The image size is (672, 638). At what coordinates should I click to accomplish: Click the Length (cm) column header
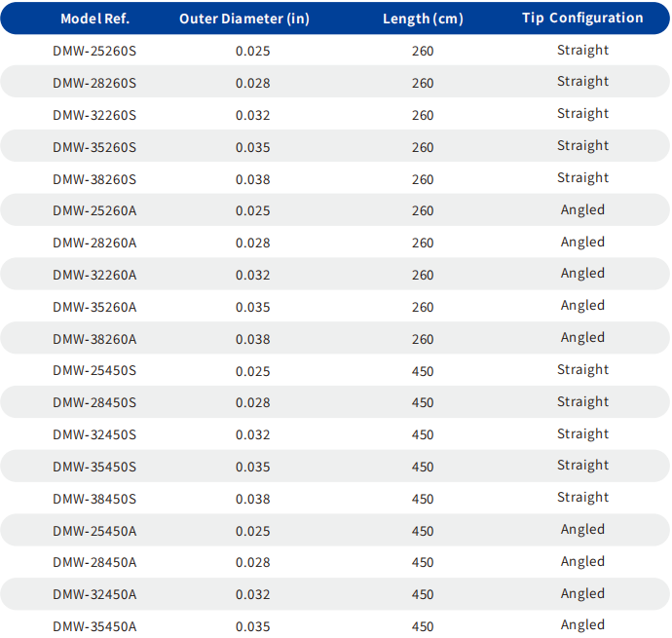click(x=423, y=19)
